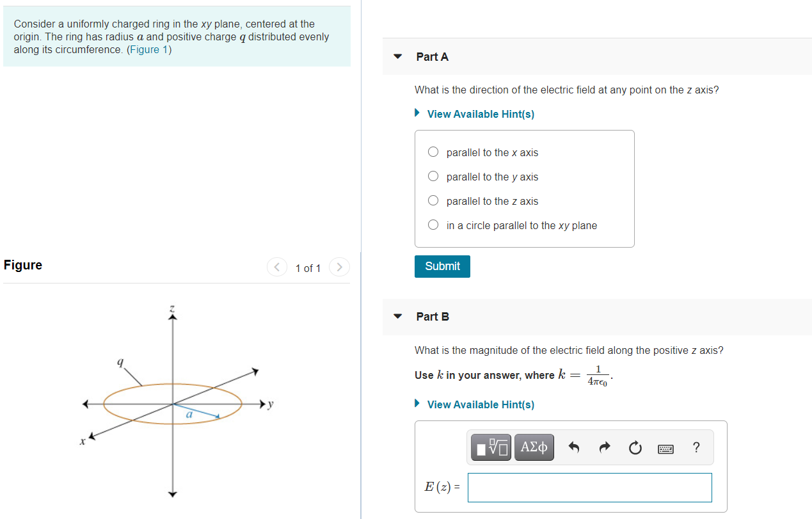Click the previous figure arrow

click(x=277, y=267)
